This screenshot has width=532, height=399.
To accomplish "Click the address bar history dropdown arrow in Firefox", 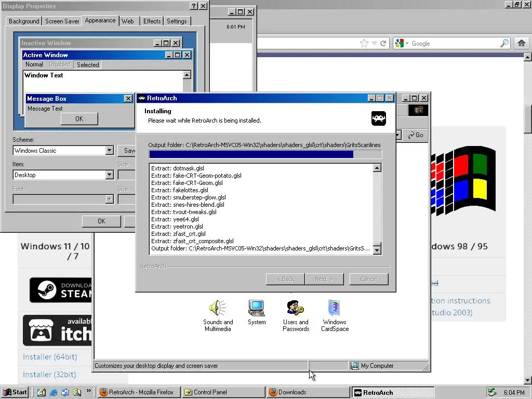I will pyautogui.click(x=374, y=44).
